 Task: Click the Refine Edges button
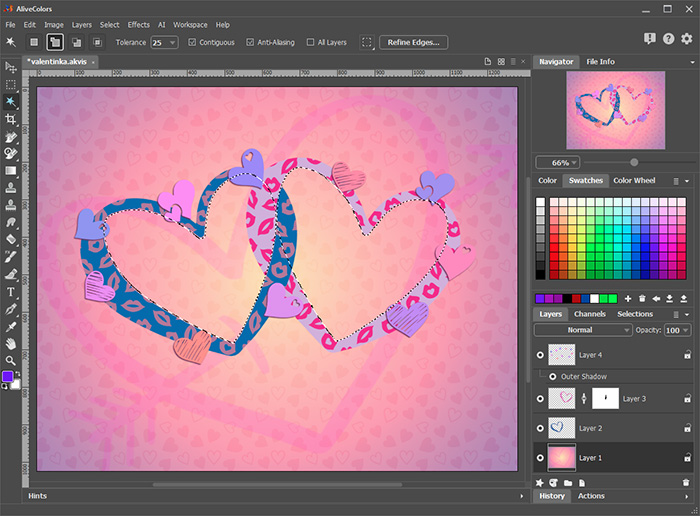pos(413,42)
